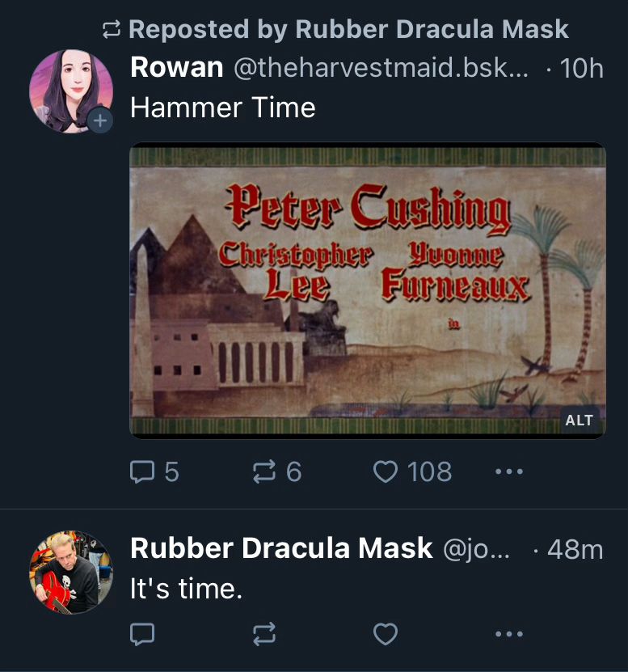Viewport: 628px width, 672px height.
Task: Toggle repost on the "It's time." post
Action: (263, 634)
